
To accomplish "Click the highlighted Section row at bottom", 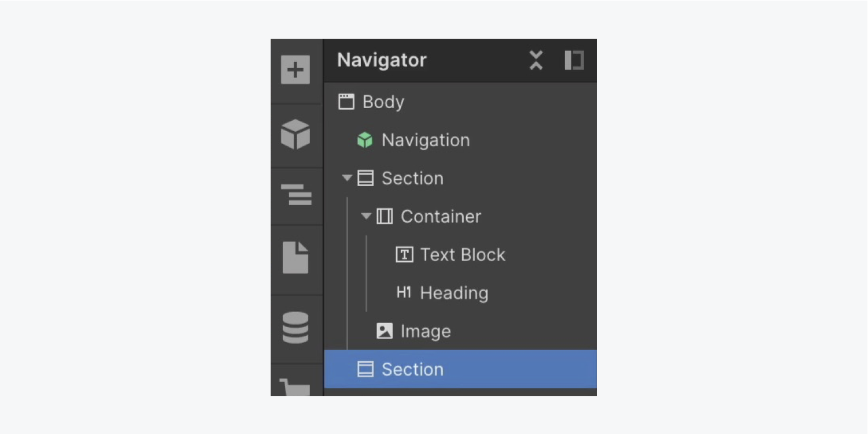I will tap(460, 369).
